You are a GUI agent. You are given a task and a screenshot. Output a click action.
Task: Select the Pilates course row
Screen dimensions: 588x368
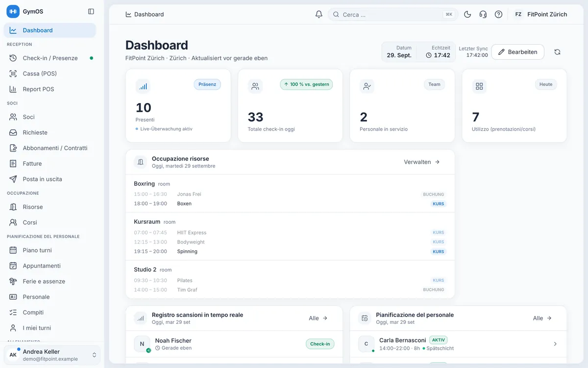pos(290,281)
